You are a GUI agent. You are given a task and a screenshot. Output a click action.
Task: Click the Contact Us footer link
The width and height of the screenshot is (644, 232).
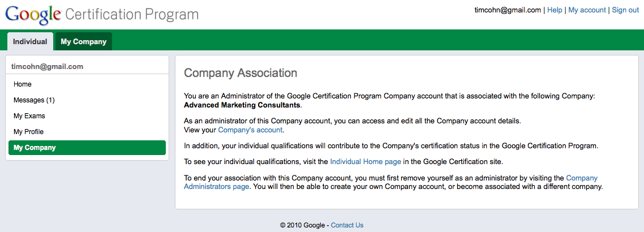point(347,225)
